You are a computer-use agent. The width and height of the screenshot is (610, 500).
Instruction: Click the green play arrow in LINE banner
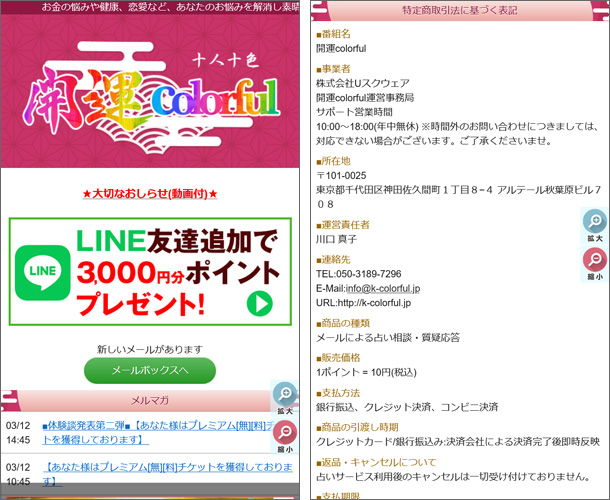(x=259, y=304)
